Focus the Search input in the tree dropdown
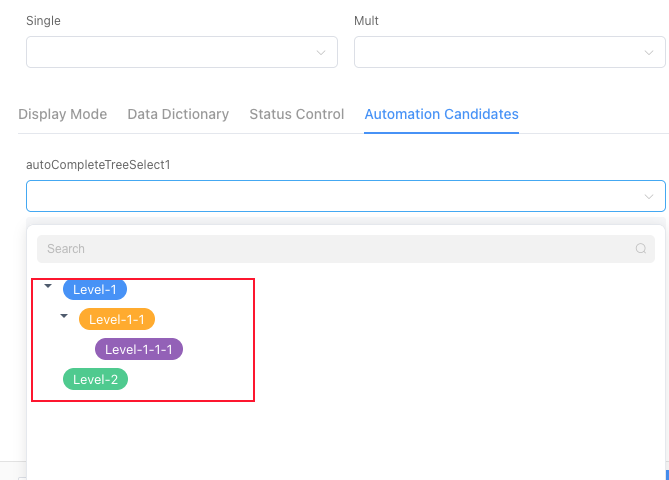This screenshot has width=669, height=480. pyautogui.click(x=330, y=249)
